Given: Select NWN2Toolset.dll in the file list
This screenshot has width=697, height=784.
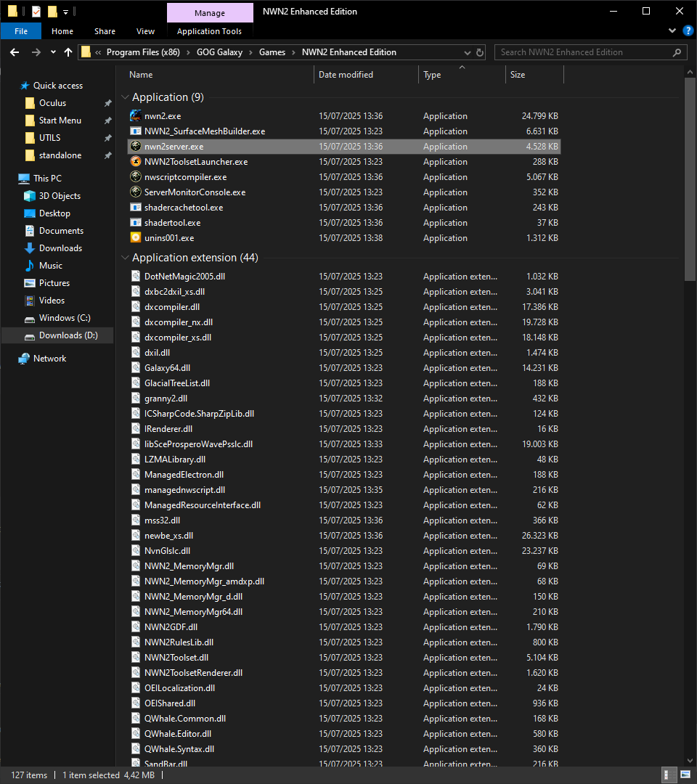Looking at the screenshot, I should pyautogui.click(x=176, y=658).
